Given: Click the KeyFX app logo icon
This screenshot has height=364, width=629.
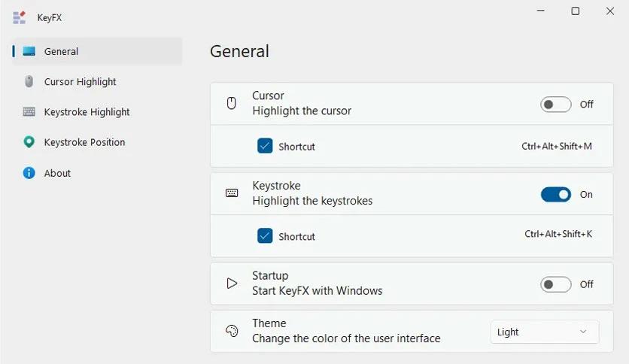Looking at the screenshot, I should pyautogui.click(x=19, y=17).
